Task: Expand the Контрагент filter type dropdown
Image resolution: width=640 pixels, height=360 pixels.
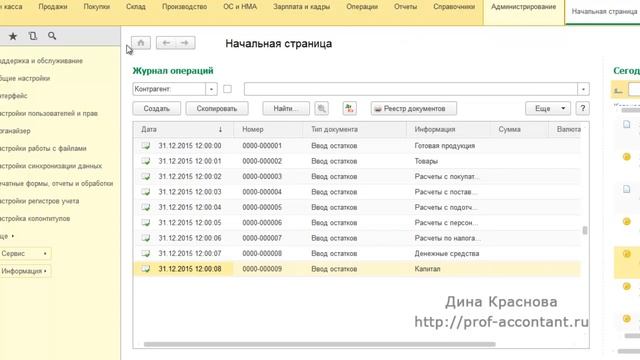Action: 211,89
